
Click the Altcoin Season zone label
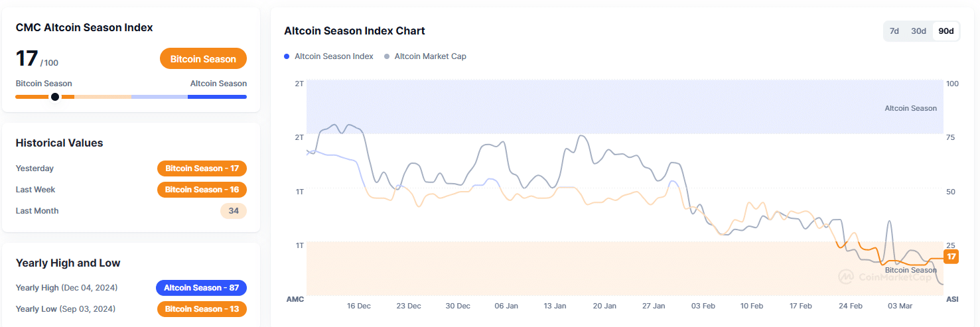910,108
